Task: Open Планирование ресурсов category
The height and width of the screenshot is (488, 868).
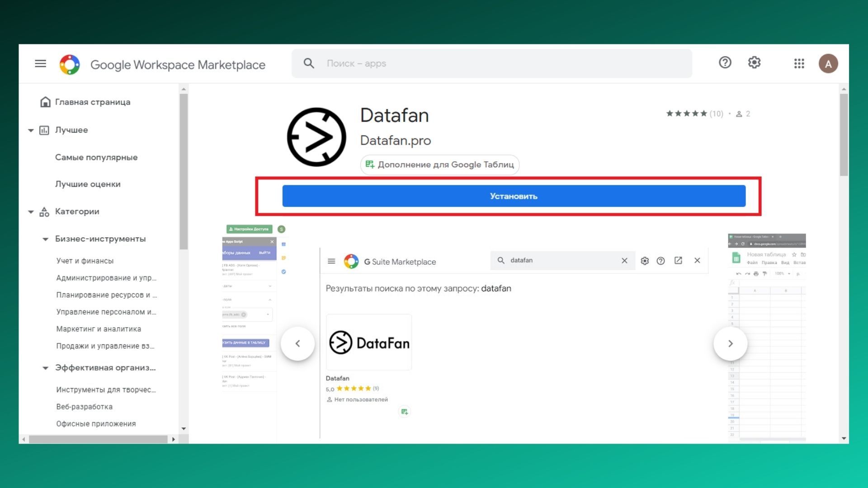Action: coord(107,295)
